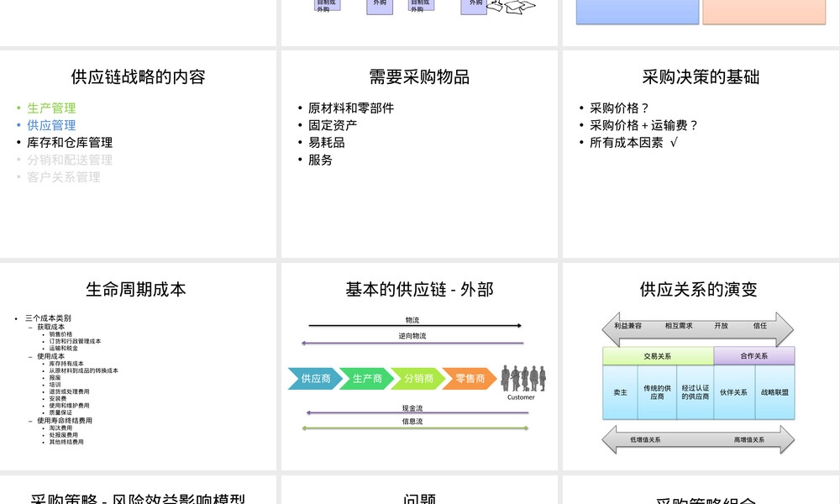
Task: Click the 伙伴关系 table cell
Action: [734, 392]
